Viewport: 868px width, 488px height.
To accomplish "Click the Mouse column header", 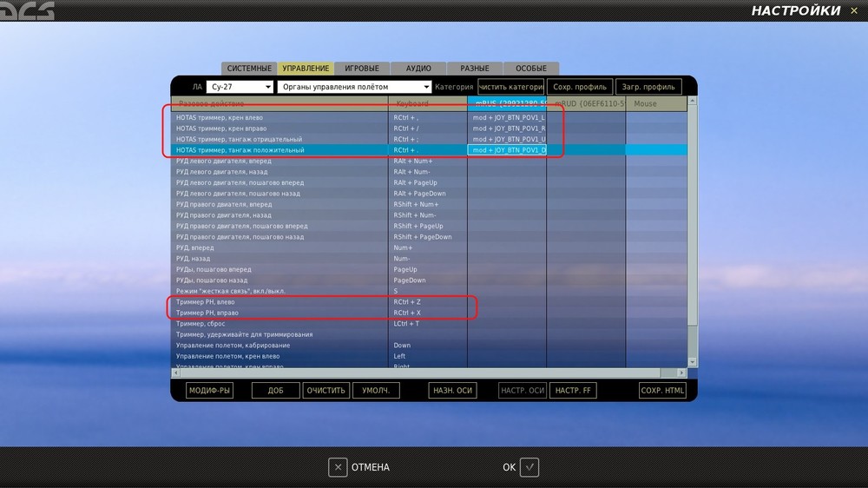I will 656,103.
